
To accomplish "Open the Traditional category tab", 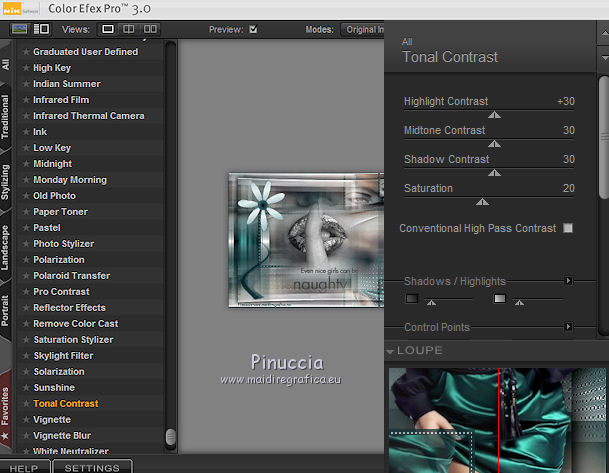I will 5,117.
